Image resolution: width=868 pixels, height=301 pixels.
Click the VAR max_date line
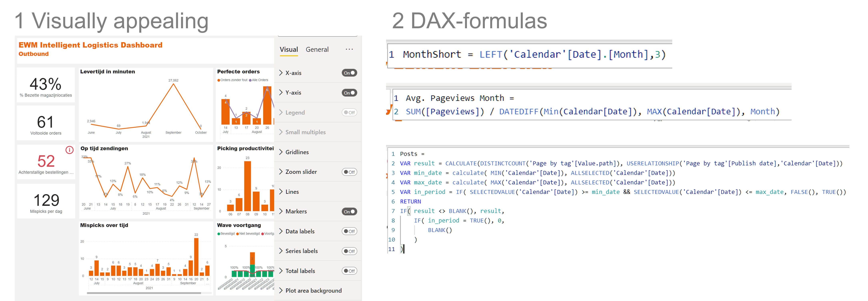click(x=537, y=183)
